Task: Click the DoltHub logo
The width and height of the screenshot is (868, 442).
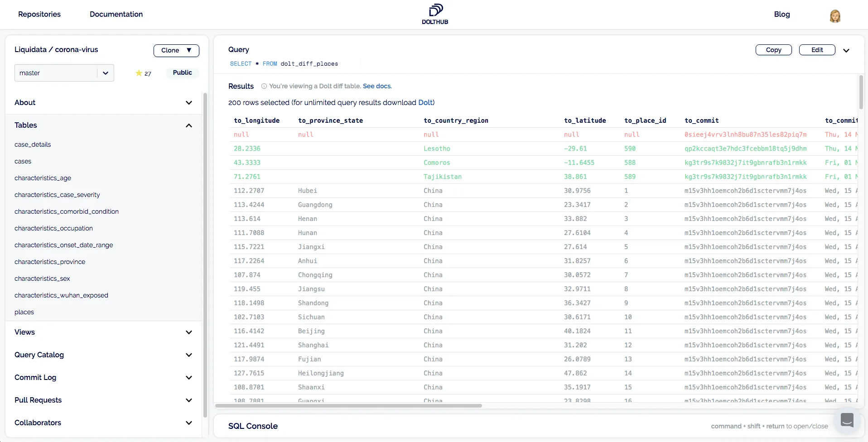Action: click(x=434, y=14)
